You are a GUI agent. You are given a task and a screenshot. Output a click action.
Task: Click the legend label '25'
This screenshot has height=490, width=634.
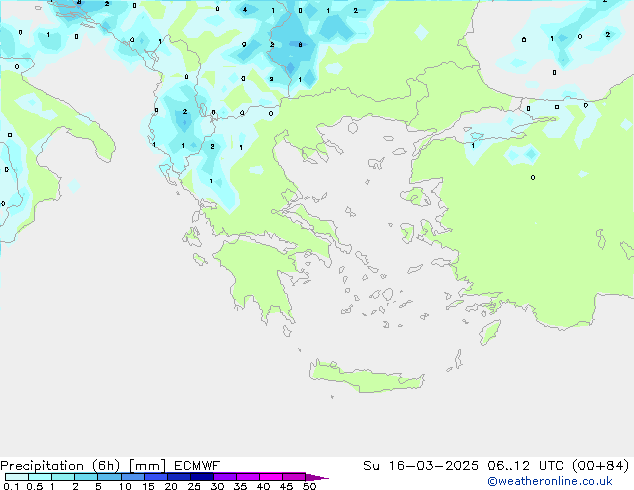194,486
